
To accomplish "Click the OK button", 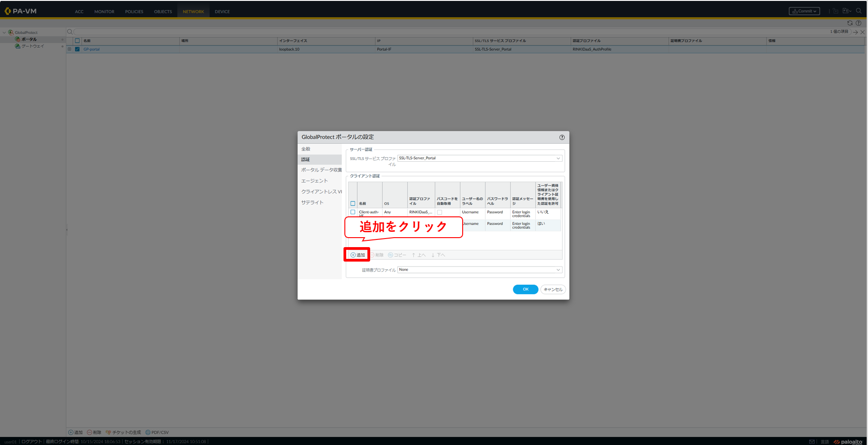I will pos(525,290).
